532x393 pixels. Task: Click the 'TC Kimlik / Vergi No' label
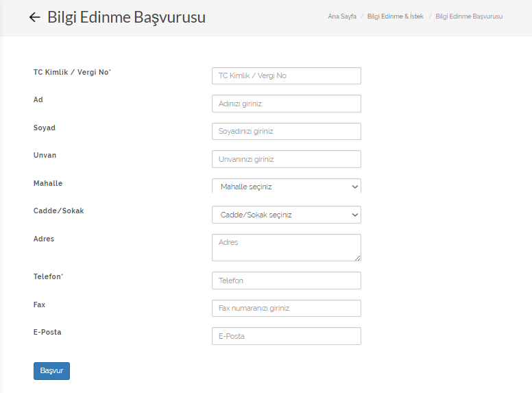point(71,72)
